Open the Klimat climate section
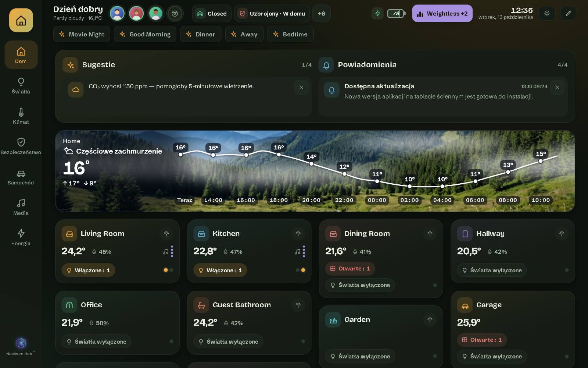Image resolution: width=588 pixels, height=368 pixels. click(21, 116)
